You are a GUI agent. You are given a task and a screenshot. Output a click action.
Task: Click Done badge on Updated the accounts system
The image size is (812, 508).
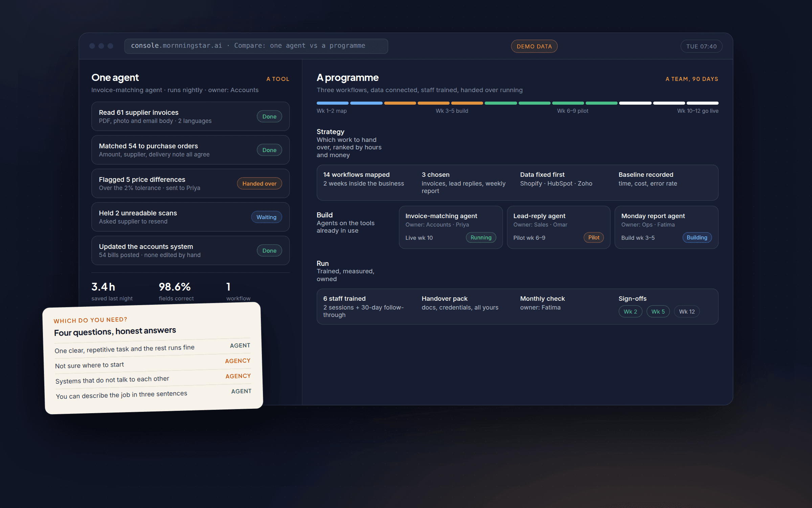point(269,250)
